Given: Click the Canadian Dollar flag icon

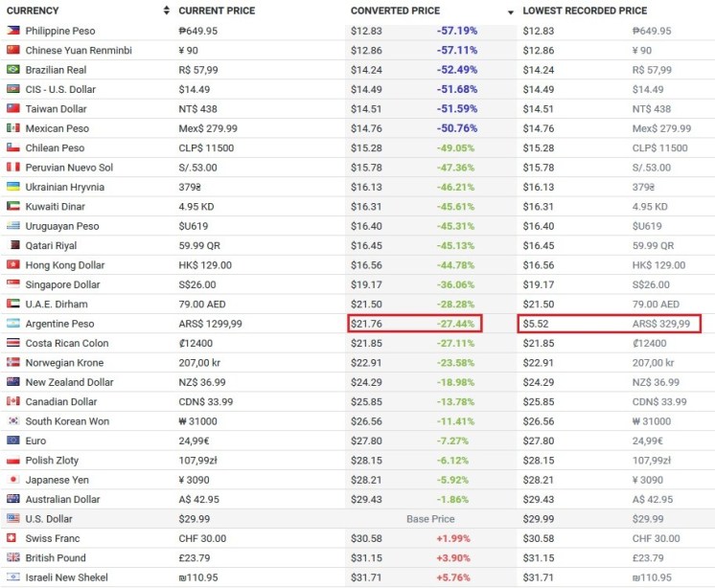Looking at the screenshot, I should [13, 401].
